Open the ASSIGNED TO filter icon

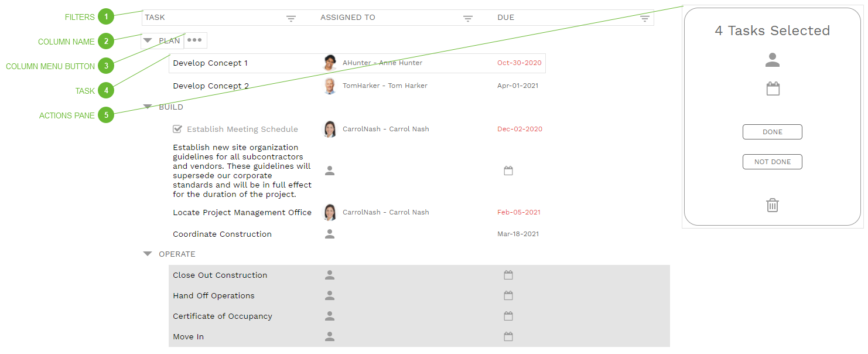click(468, 19)
